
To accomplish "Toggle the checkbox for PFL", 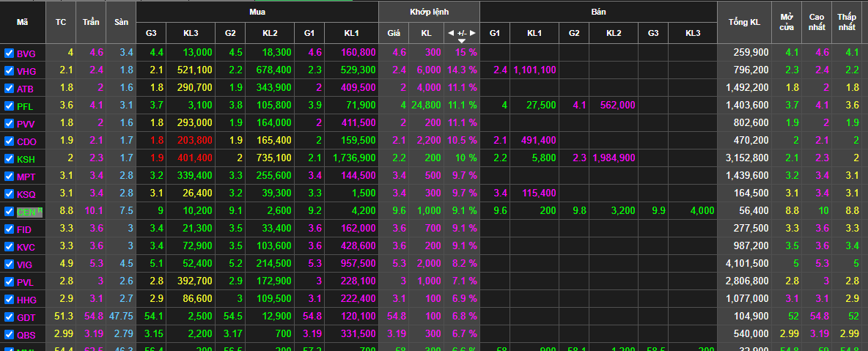I will [x=9, y=106].
